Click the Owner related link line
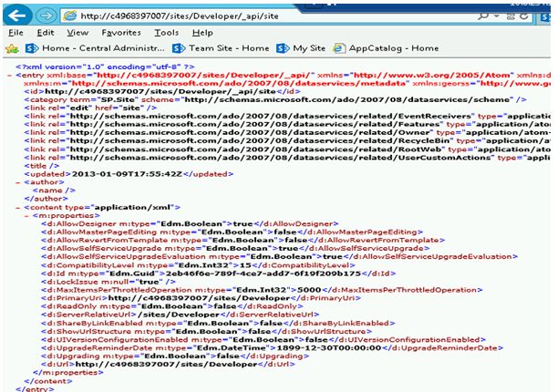 click(287, 133)
